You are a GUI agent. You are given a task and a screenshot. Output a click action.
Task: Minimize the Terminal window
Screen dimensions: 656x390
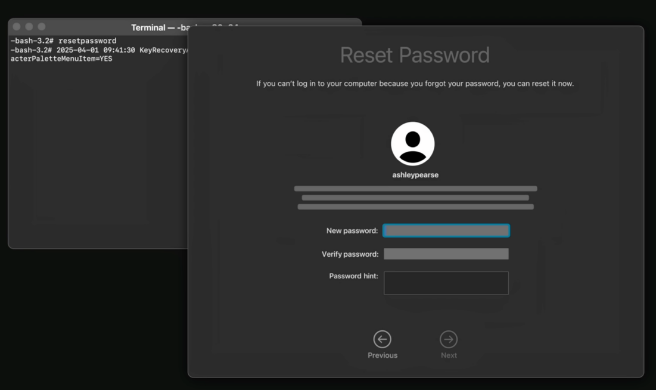29,27
